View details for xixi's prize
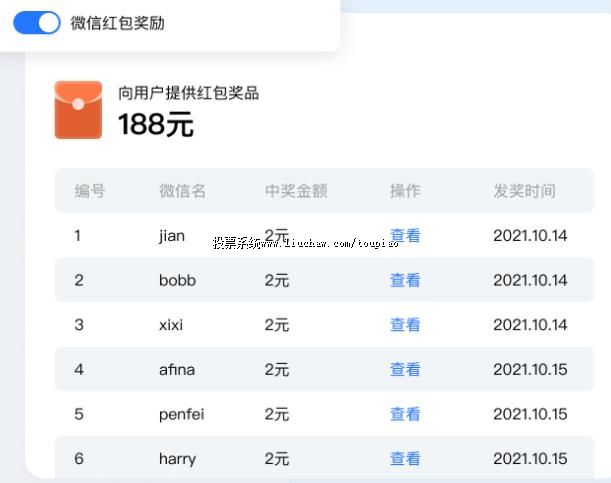 (x=405, y=325)
